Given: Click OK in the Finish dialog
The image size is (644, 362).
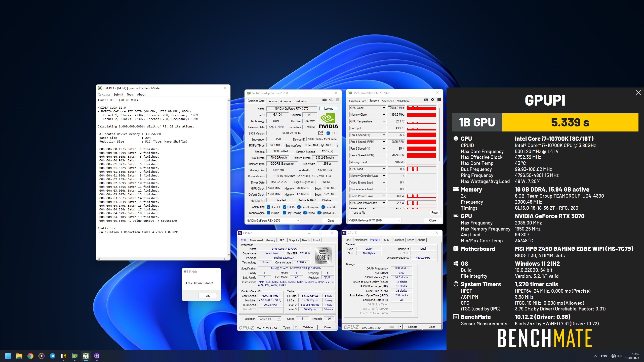Looking at the screenshot, I should click(208, 296).
